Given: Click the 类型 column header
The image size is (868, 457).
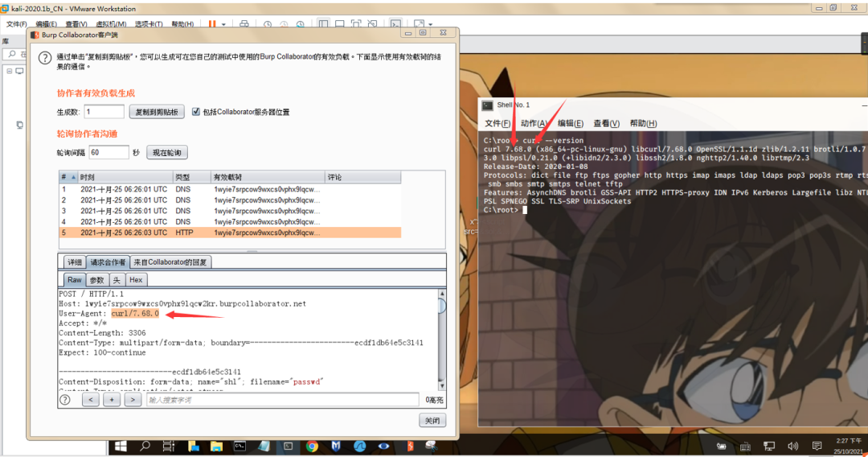Looking at the screenshot, I should 192,177.
